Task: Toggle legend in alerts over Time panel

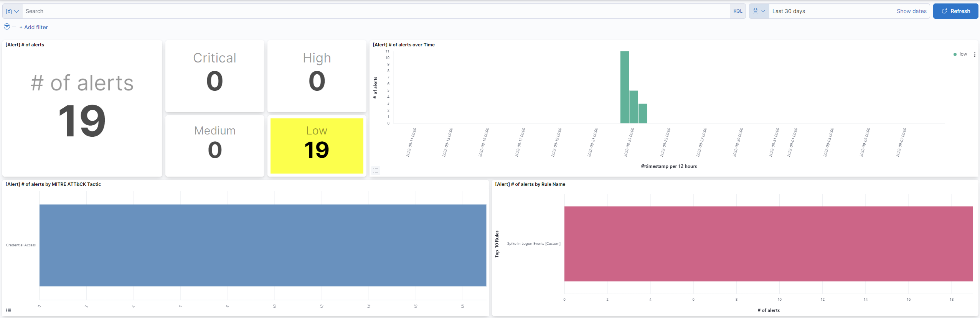Action: point(376,170)
